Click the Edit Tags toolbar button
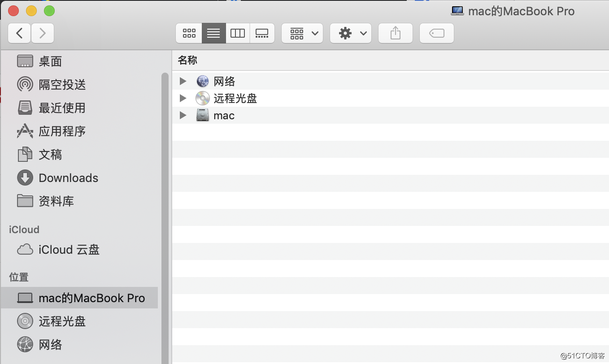The image size is (609, 364). pyautogui.click(x=437, y=33)
